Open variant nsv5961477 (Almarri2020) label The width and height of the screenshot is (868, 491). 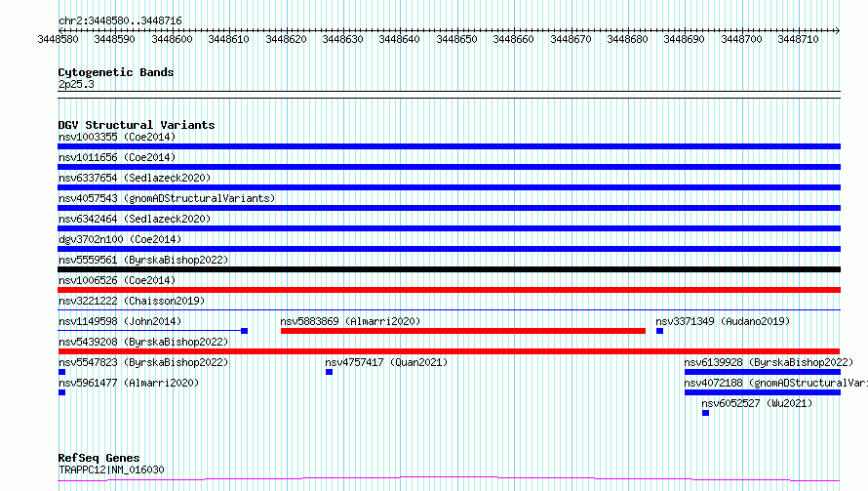pos(129,383)
